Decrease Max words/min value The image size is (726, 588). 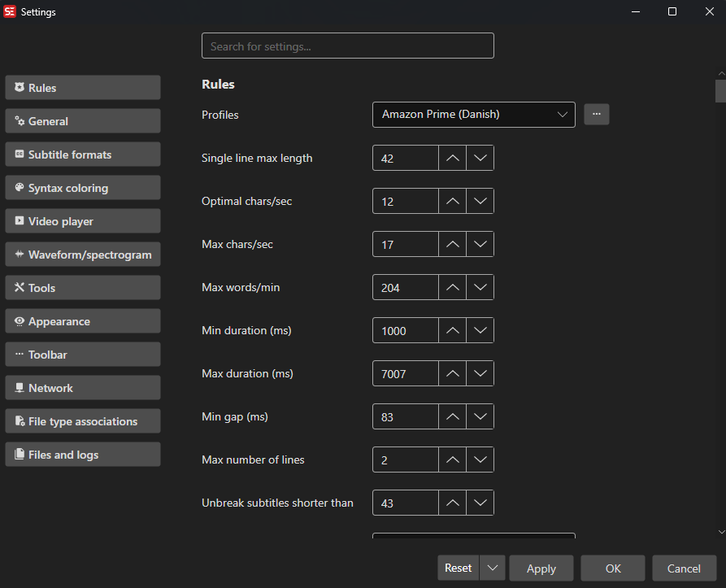click(x=480, y=287)
